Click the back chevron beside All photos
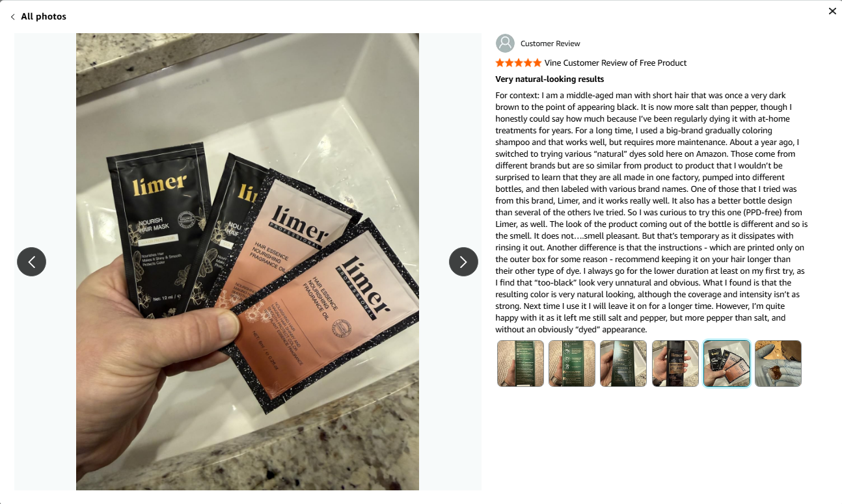Screen dimensions: 842x504 12,17
